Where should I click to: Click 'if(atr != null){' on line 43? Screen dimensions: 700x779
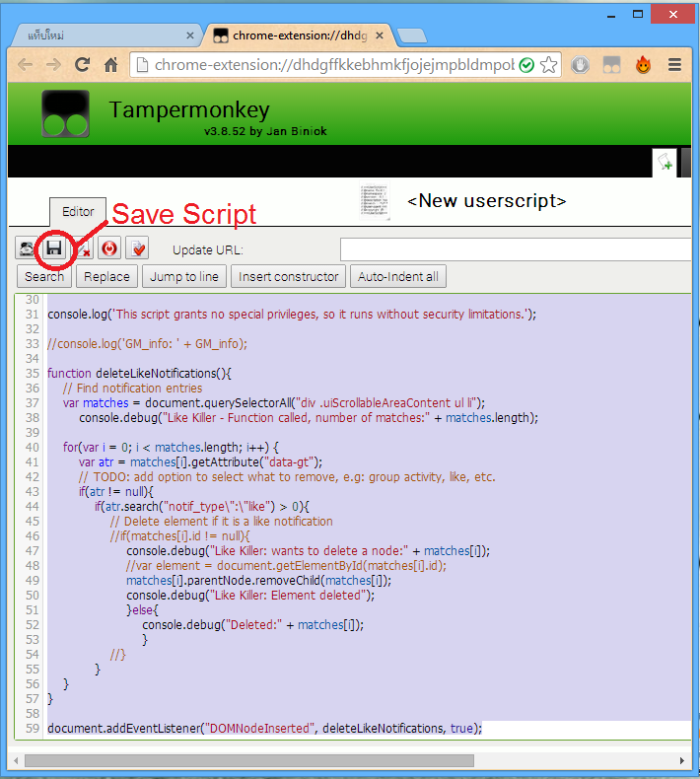click(116, 492)
